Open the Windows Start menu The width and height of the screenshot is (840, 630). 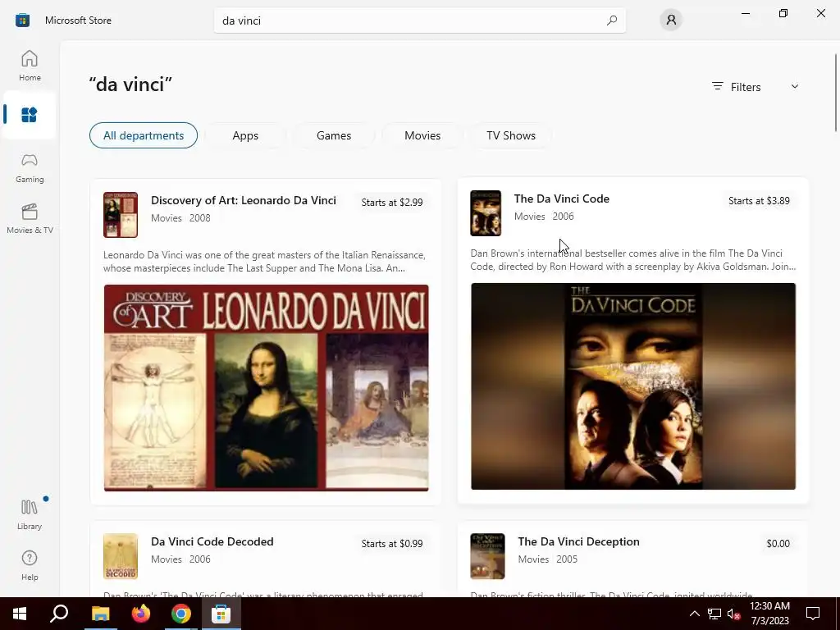(20, 614)
